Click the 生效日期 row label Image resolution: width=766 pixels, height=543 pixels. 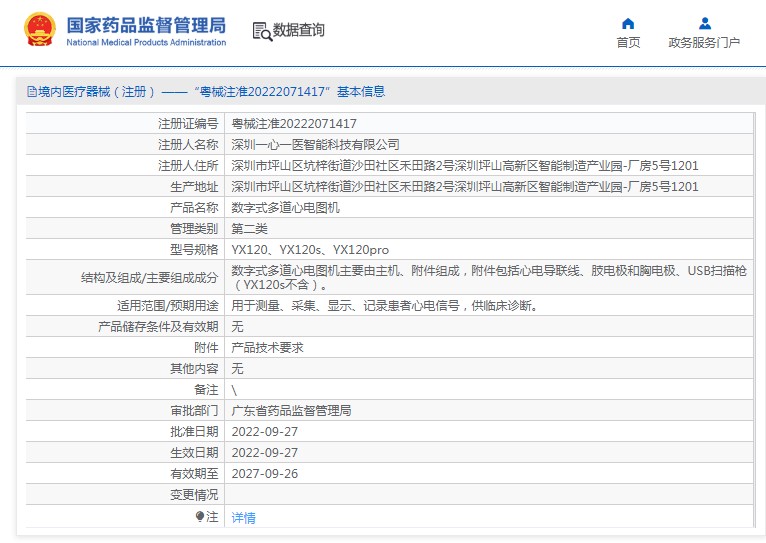pyautogui.click(x=194, y=453)
